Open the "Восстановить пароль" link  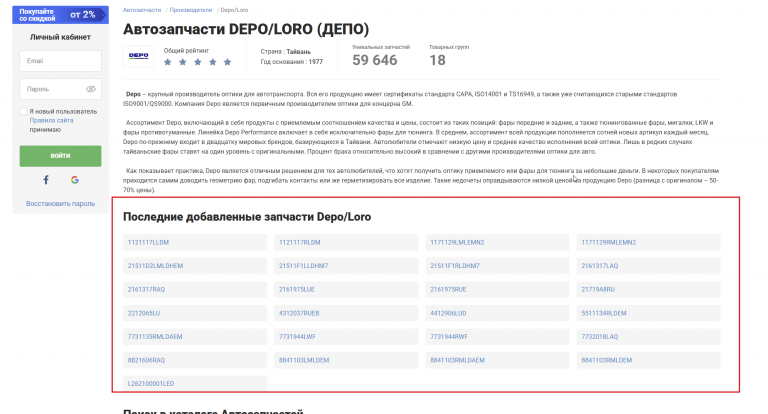pos(60,204)
